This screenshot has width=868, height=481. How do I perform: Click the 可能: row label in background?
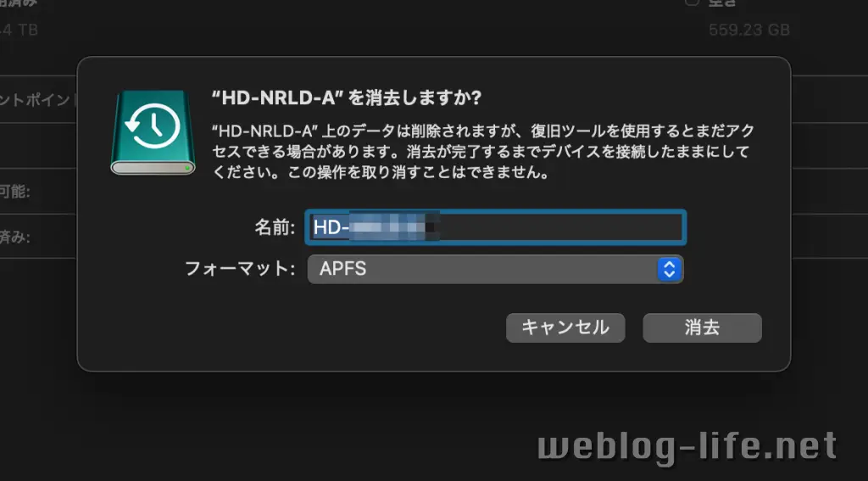tap(15, 192)
